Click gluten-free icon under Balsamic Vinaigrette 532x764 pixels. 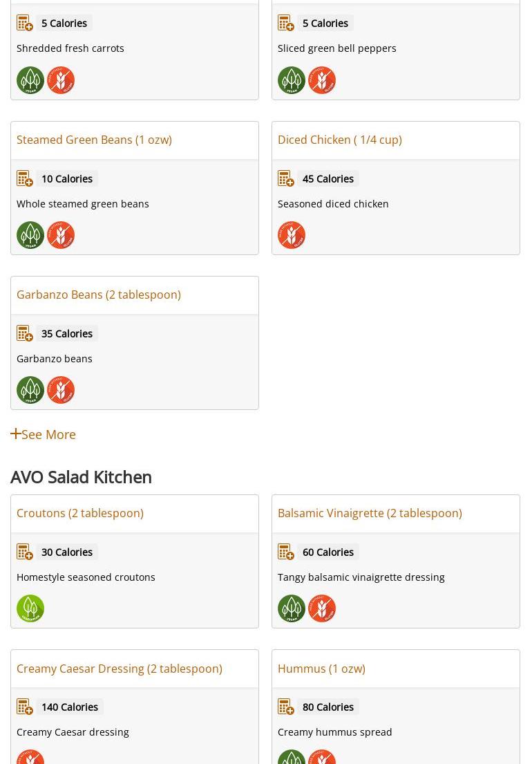(322, 608)
